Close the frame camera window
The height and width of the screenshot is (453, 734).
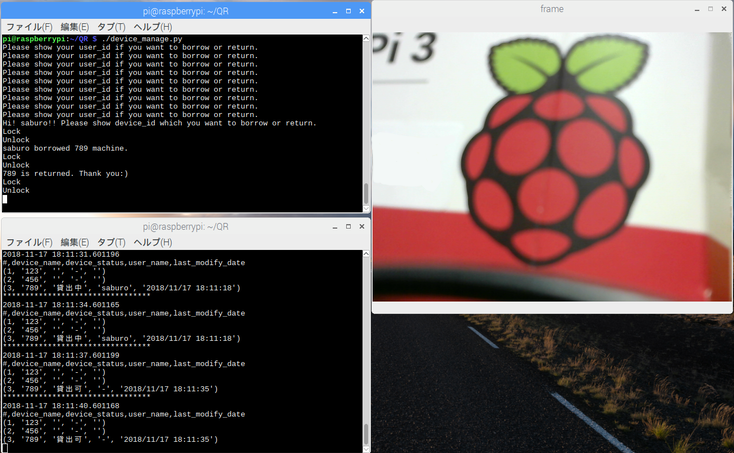[x=723, y=9]
